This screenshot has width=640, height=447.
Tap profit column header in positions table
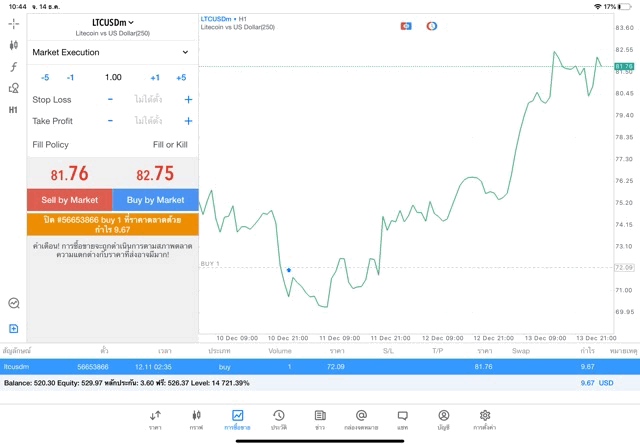587,351
